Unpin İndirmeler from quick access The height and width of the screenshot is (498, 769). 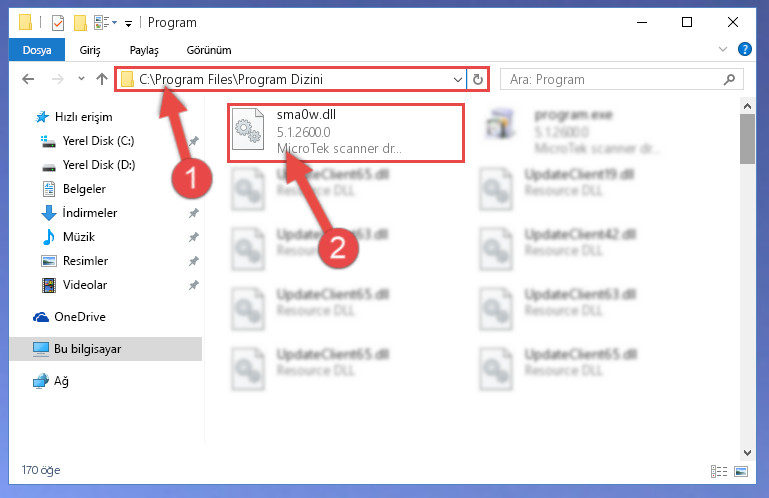point(194,213)
